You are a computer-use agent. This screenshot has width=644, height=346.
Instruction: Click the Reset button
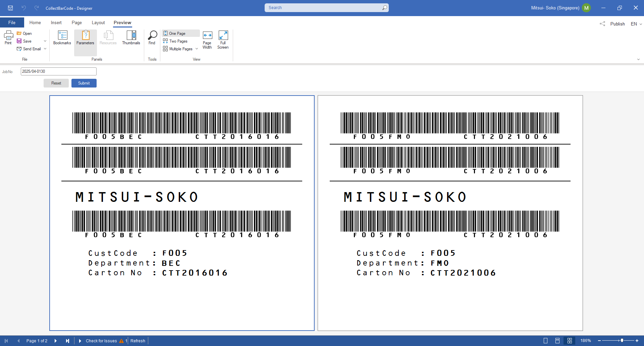[x=56, y=83]
